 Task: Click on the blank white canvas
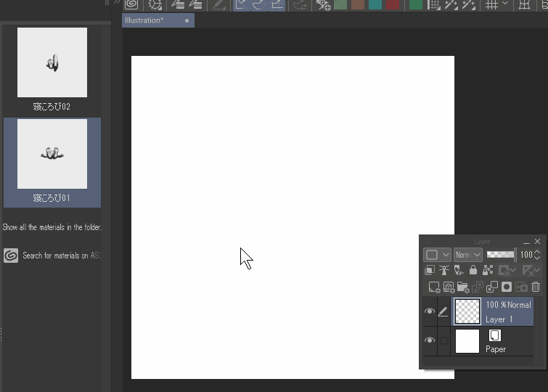293,217
